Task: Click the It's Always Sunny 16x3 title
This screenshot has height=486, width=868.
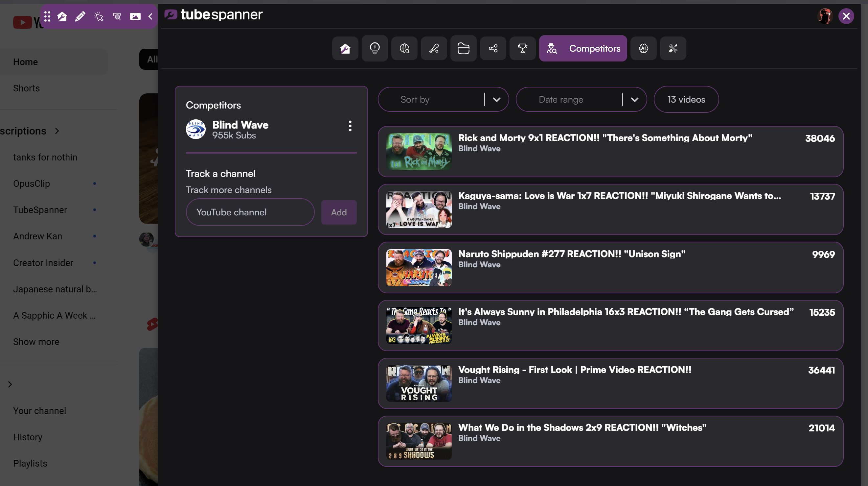Action: pyautogui.click(x=626, y=312)
